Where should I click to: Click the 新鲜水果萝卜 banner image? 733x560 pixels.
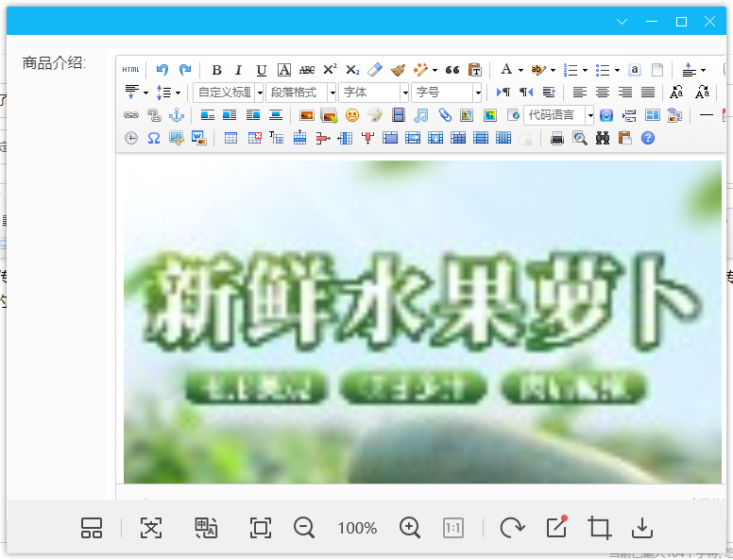pos(422,321)
